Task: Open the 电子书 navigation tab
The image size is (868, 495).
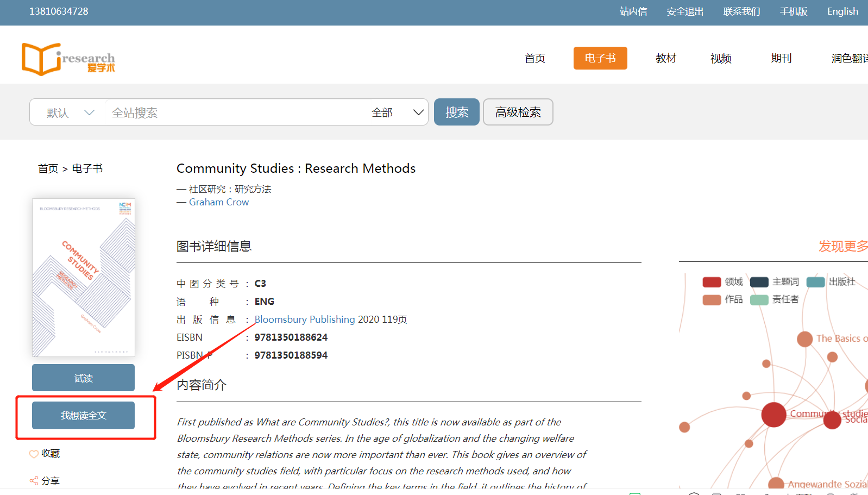Action: click(x=600, y=58)
